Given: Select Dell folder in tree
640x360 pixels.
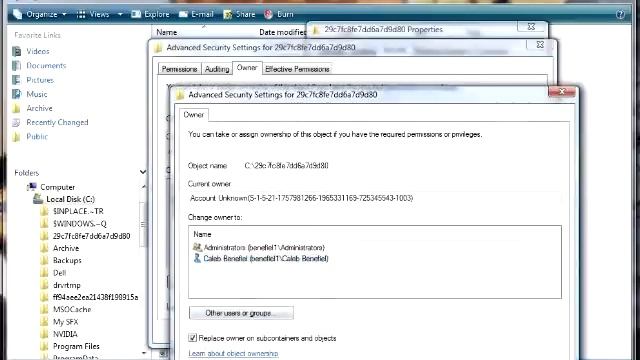Looking at the screenshot, I should 59,273.
